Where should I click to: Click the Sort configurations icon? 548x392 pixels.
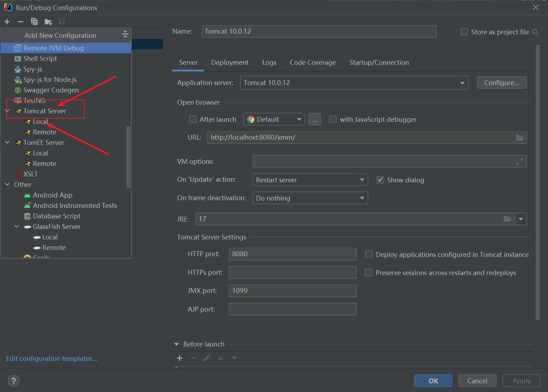62,22
